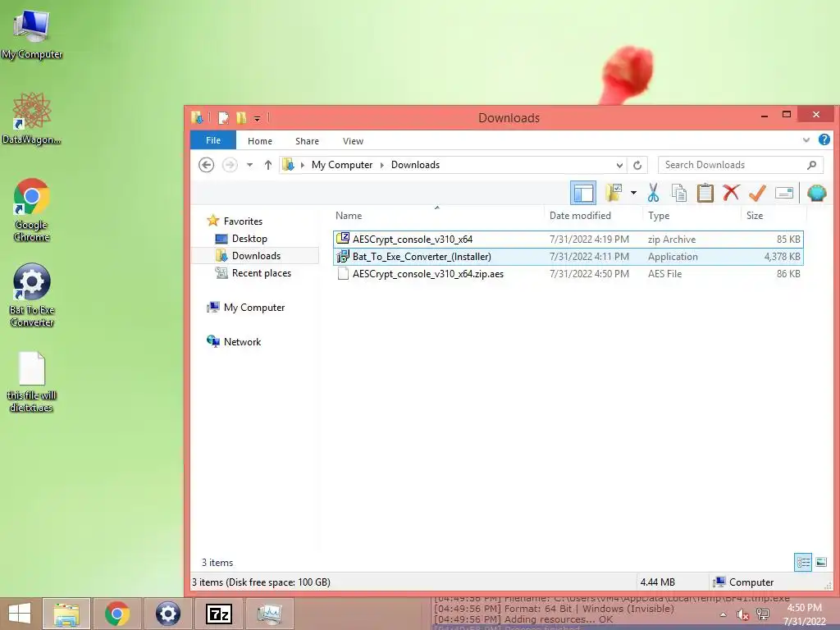Click Downloads in the address breadcrumb
840x630 pixels.
[x=415, y=165]
